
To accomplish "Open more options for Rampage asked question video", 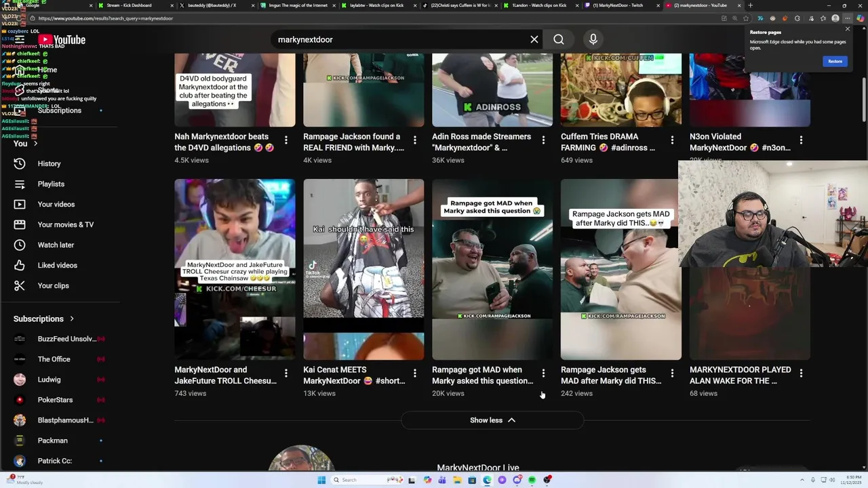I will point(543,373).
